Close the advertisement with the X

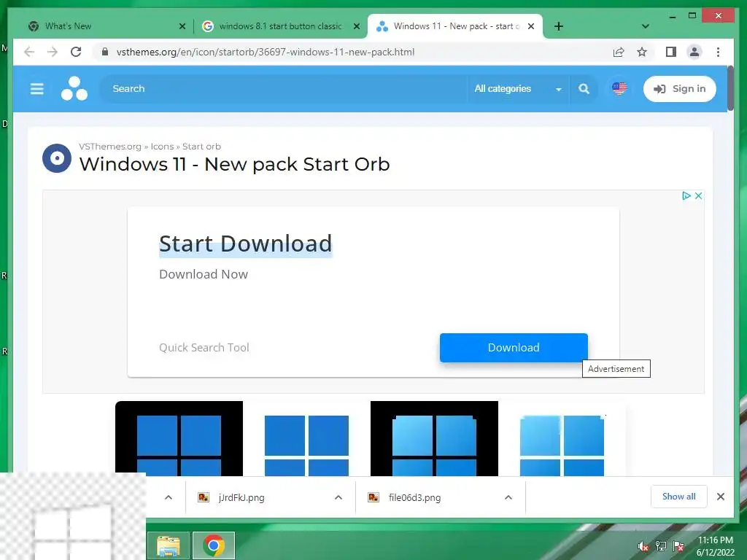click(698, 195)
